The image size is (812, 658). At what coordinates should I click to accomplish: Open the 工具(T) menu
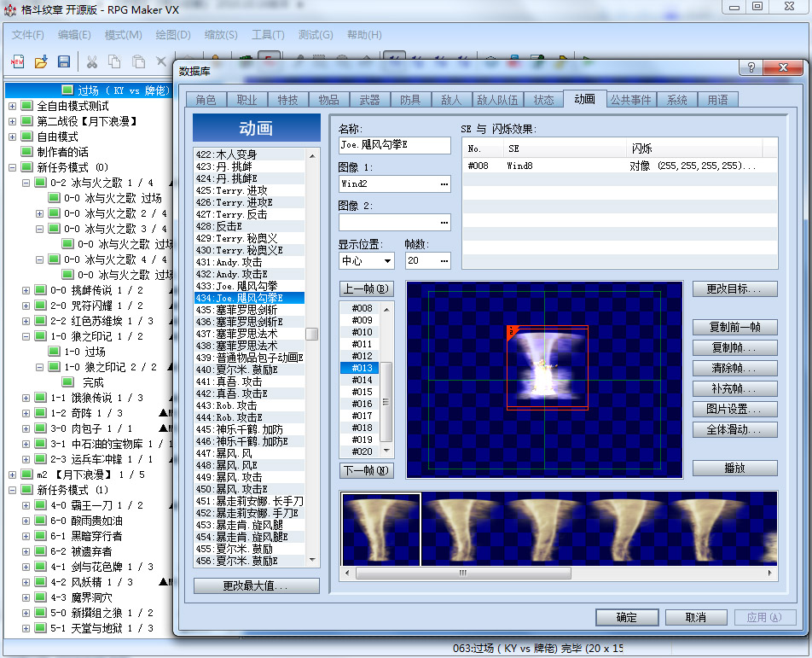[x=268, y=35]
